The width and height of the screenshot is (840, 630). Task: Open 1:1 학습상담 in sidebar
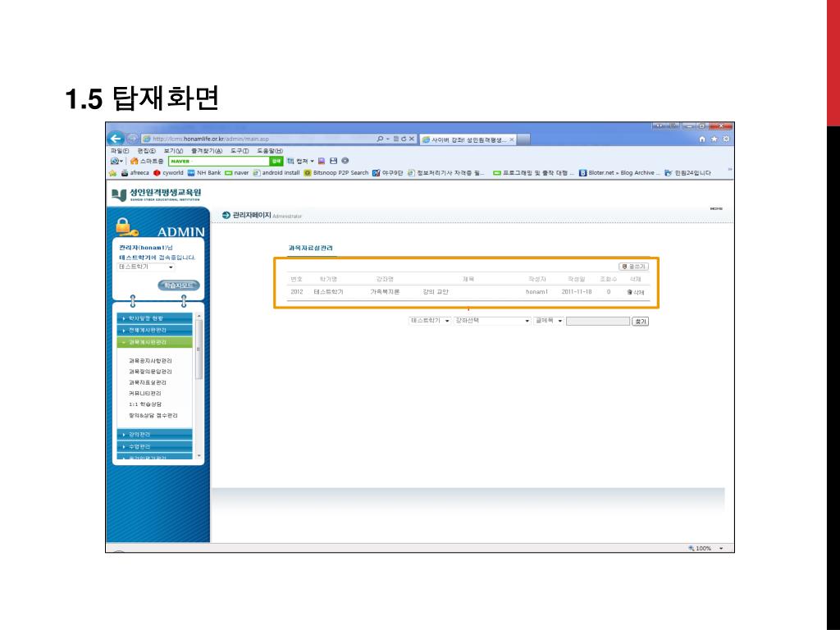[x=144, y=404]
